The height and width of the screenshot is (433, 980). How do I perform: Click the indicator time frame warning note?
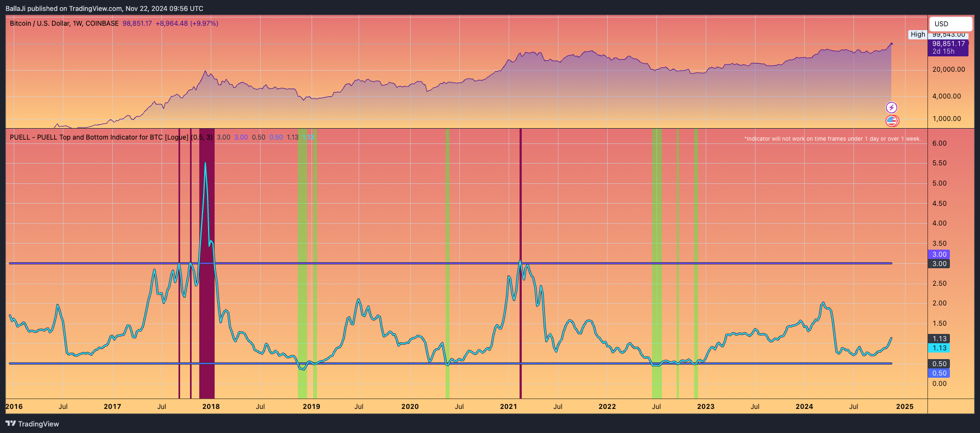coord(832,139)
